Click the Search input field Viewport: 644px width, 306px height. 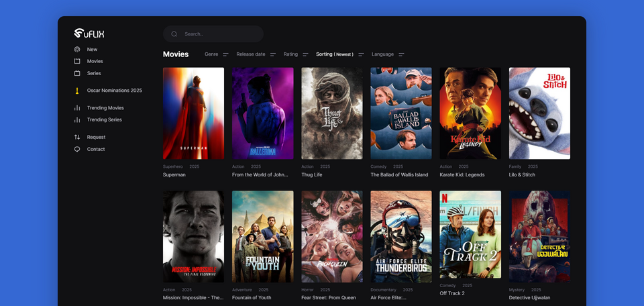tap(213, 34)
